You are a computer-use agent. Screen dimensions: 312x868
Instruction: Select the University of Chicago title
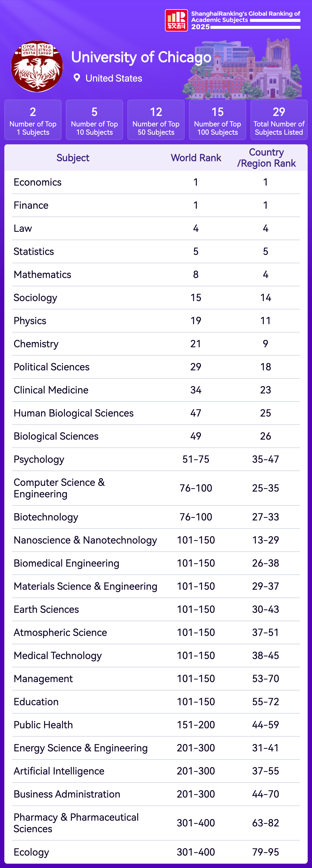click(141, 57)
